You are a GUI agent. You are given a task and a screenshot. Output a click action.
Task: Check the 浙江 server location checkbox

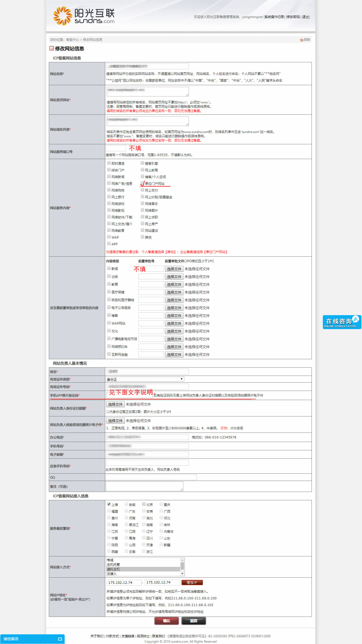tap(144, 551)
